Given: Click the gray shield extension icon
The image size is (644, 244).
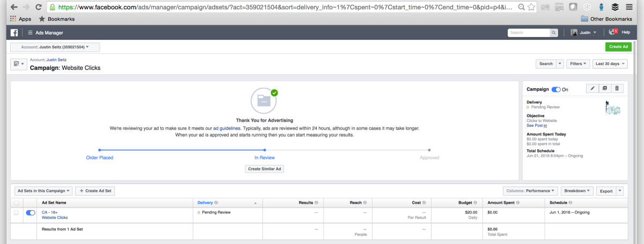Looking at the screenshot, I should pos(573,8).
